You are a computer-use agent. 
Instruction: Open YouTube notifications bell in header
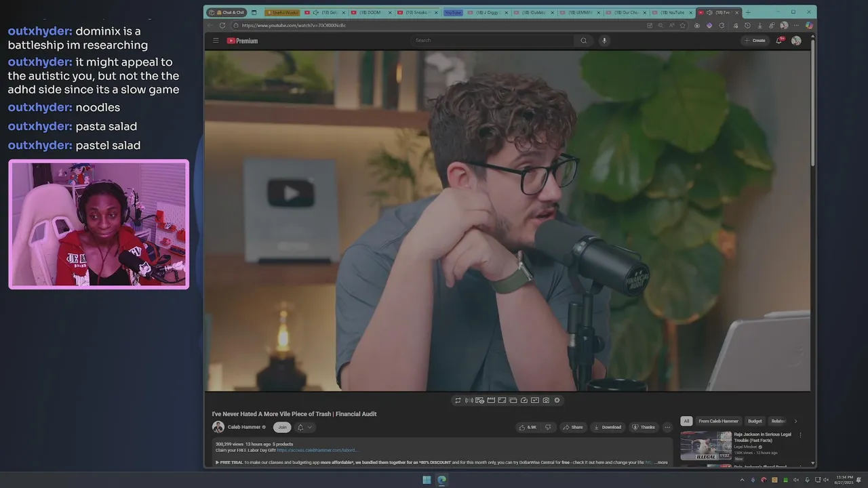[x=781, y=41]
